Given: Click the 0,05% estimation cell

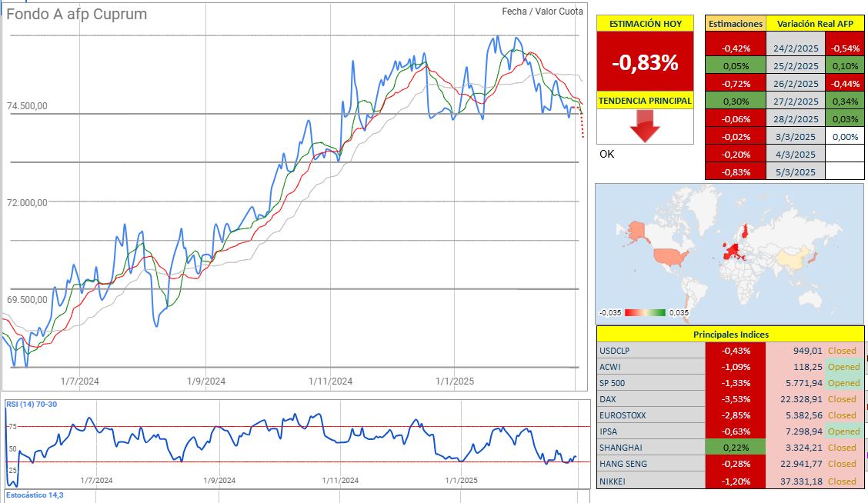Looking at the screenshot, I should (736, 66).
